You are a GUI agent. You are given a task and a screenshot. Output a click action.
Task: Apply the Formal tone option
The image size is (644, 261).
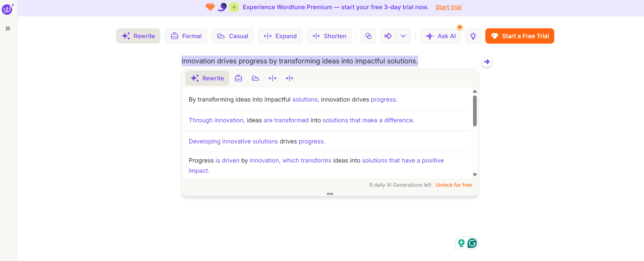186,36
